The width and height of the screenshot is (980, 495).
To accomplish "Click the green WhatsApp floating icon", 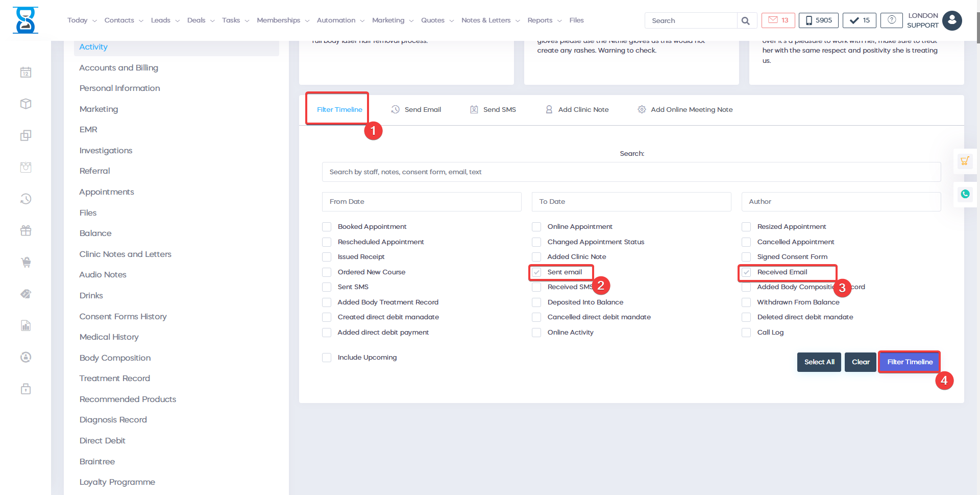I will click(965, 194).
